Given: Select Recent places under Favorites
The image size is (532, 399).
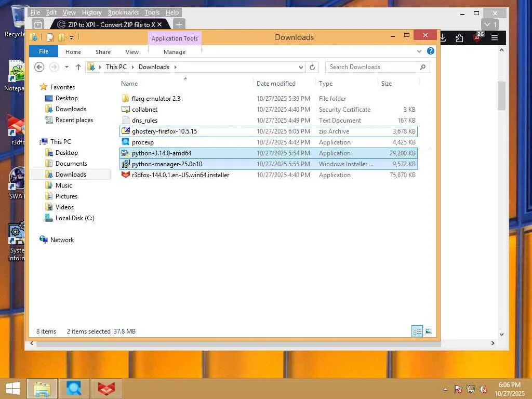Looking at the screenshot, I should point(74,120).
